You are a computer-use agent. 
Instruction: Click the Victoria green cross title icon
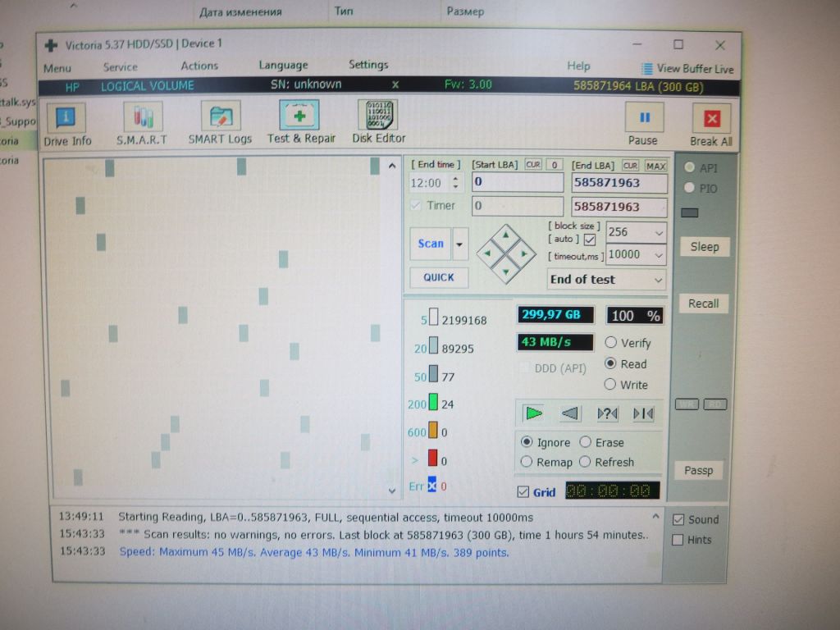[x=51, y=46]
